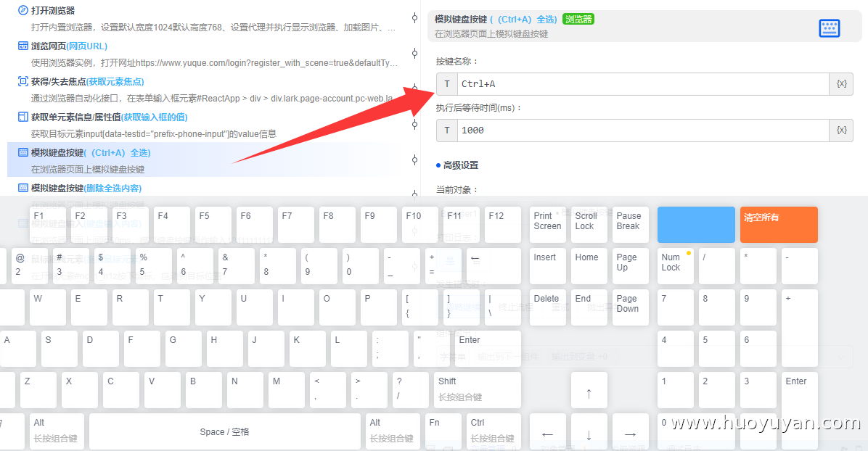Viewport: 868px width, 451px height.
Task: Click the Page Down key
Action: pos(631,307)
